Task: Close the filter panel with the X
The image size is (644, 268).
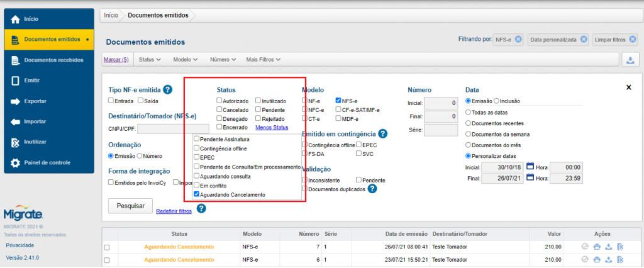Action: tap(628, 87)
